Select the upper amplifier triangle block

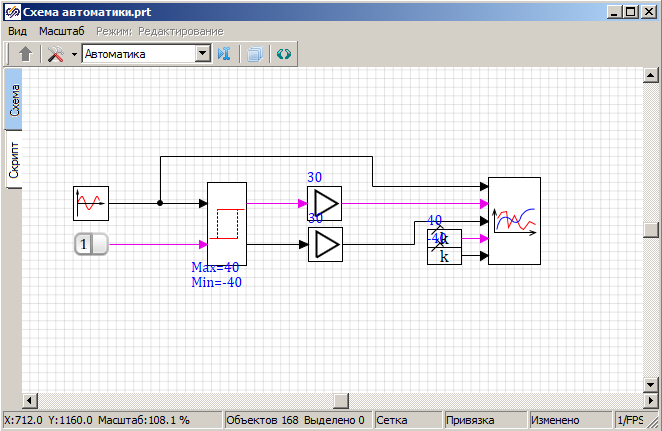[325, 203]
